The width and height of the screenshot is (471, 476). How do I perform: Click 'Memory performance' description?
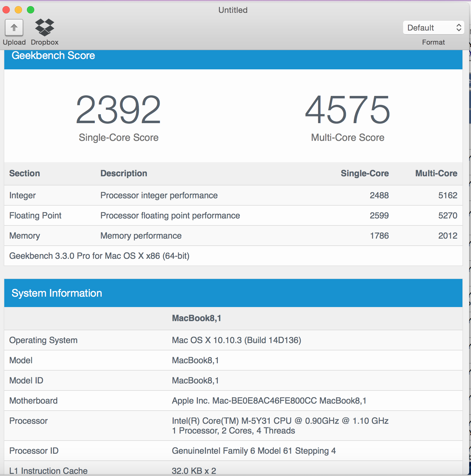click(141, 236)
